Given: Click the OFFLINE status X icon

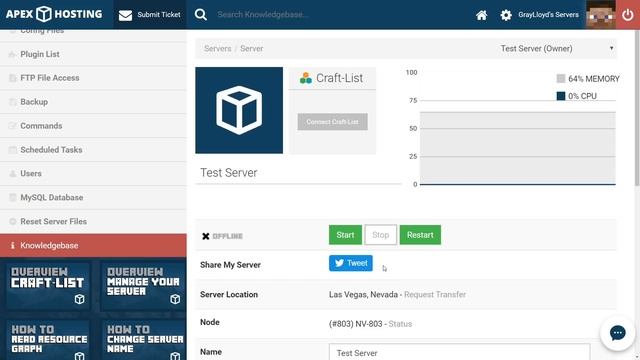Looking at the screenshot, I should [206, 236].
